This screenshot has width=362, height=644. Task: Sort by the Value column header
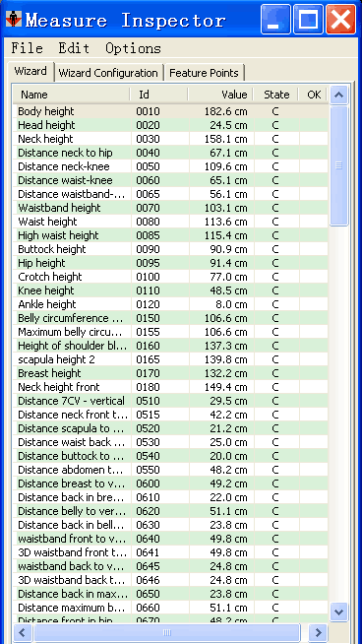click(x=220, y=95)
